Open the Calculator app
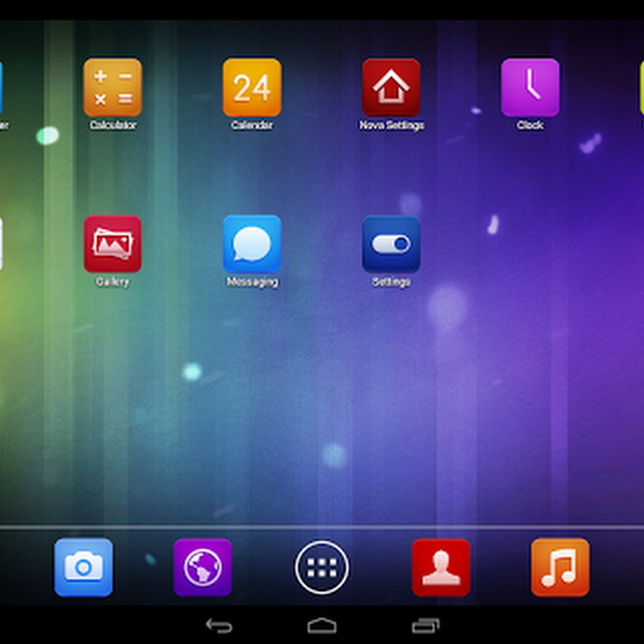 click(112, 87)
